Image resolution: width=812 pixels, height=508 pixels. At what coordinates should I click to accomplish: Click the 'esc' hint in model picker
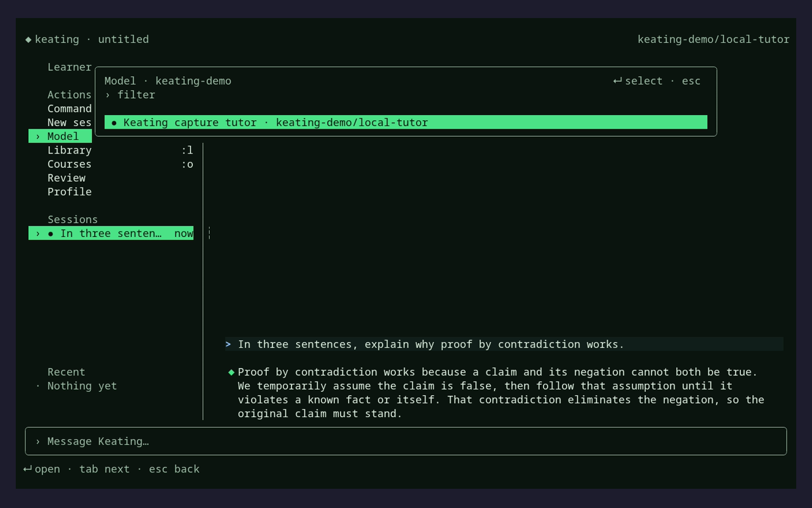click(x=691, y=81)
